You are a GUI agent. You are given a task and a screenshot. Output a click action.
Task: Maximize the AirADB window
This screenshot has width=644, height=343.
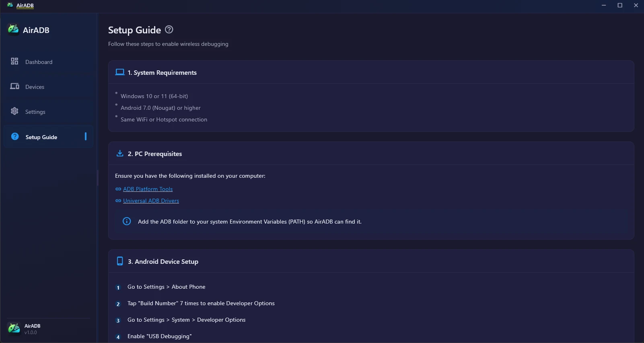coord(620,5)
